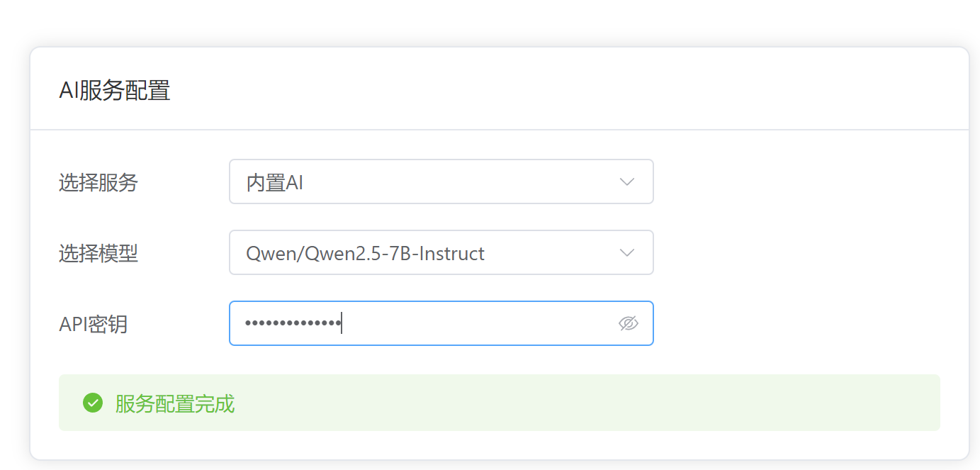
Task: Open the Qwen/Qwen2.5-7B-Instruct model selector
Action: point(441,252)
